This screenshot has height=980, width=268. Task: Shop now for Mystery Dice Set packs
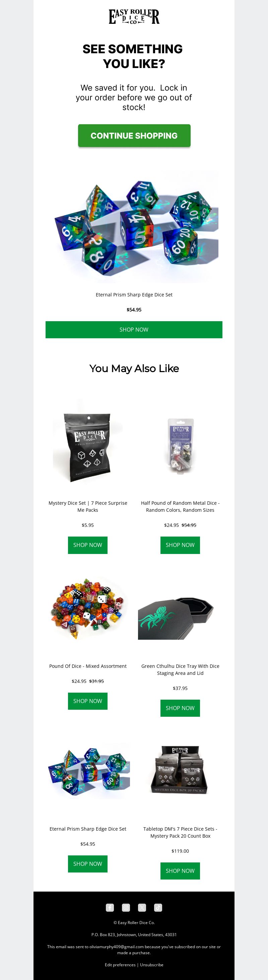[x=87, y=545]
